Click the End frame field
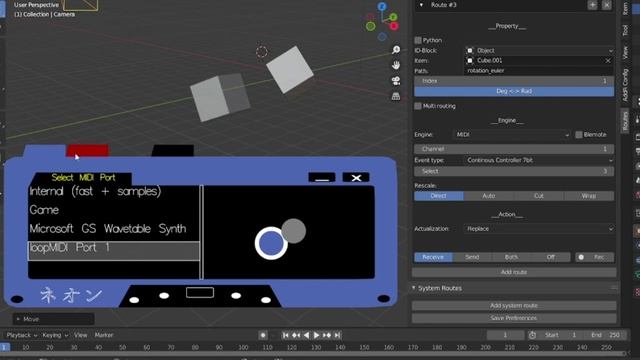 tap(605, 335)
